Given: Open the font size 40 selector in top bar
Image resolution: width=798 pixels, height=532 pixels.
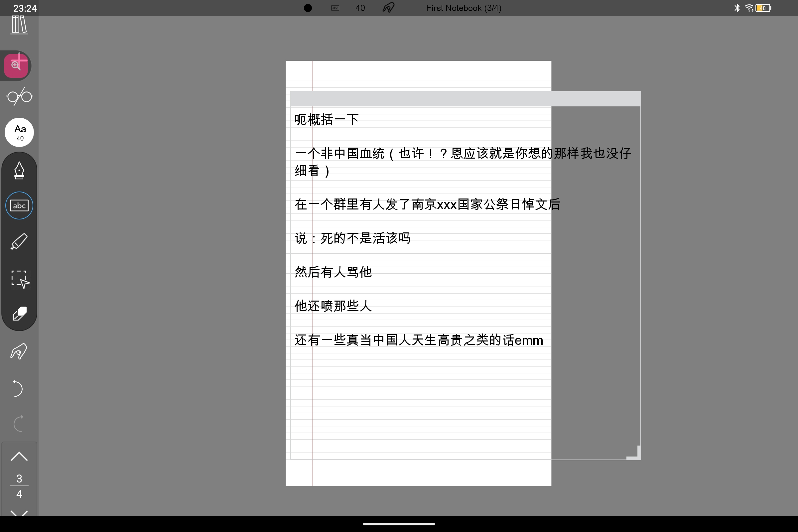Looking at the screenshot, I should (360, 8).
